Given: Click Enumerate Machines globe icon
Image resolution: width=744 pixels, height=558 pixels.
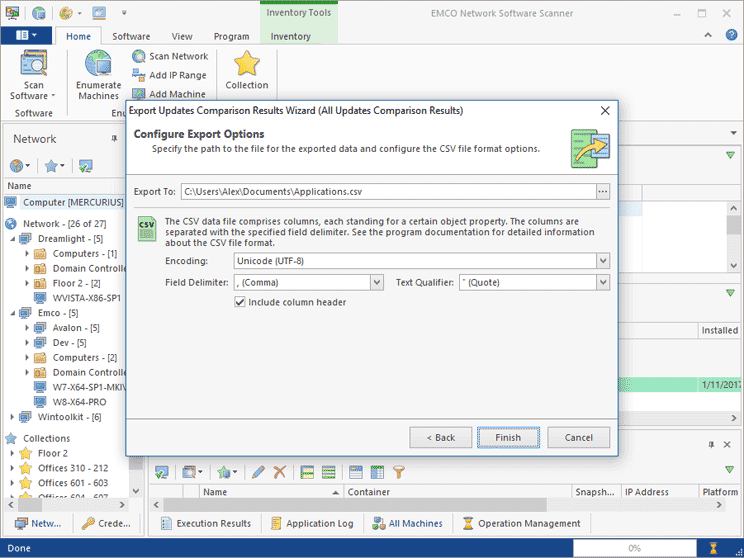Looking at the screenshot, I should (x=98, y=64).
